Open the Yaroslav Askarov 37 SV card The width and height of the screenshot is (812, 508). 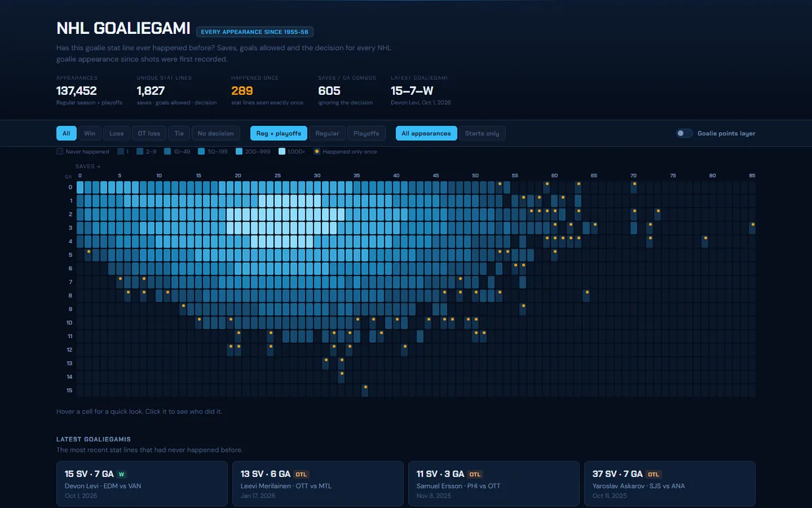[x=670, y=484]
